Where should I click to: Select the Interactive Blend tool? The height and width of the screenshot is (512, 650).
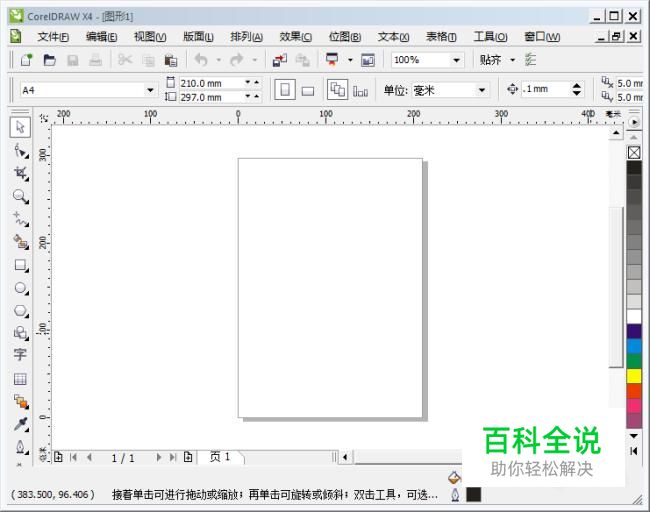tap(20, 401)
